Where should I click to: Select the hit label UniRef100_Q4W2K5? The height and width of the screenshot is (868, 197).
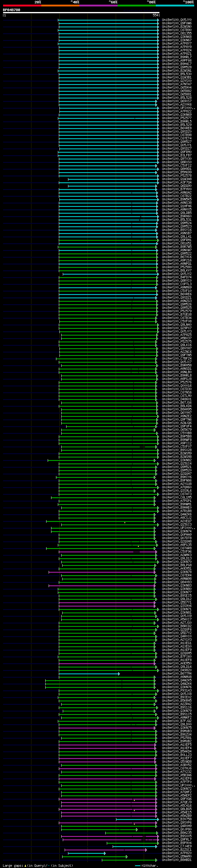pos(177,680)
